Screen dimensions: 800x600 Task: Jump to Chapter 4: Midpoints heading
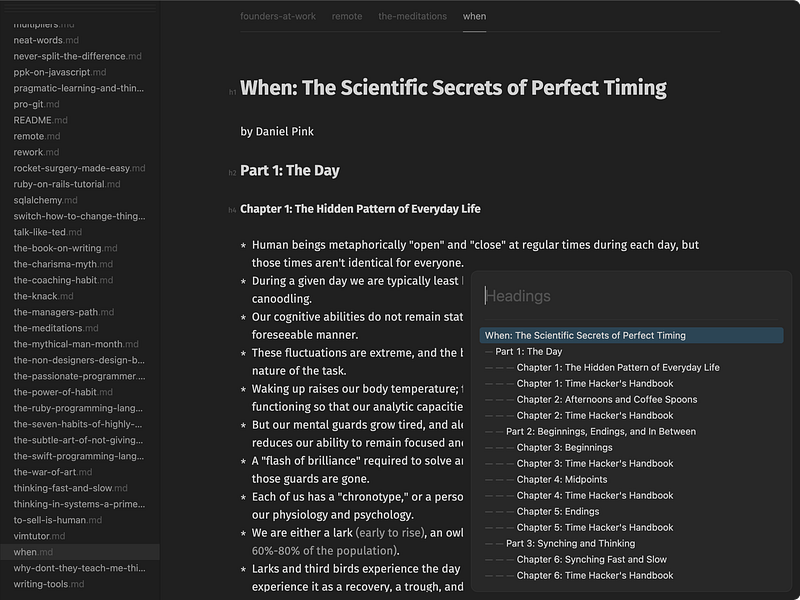pyautogui.click(x=562, y=480)
